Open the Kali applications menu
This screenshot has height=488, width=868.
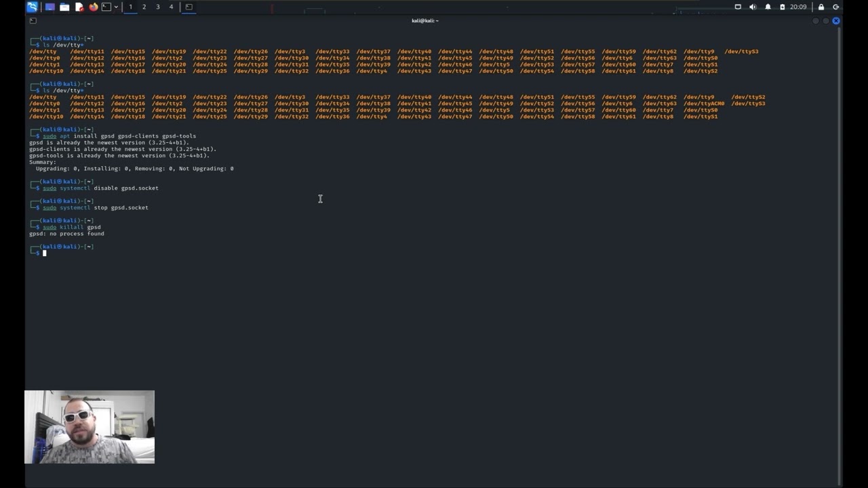(32, 7)
